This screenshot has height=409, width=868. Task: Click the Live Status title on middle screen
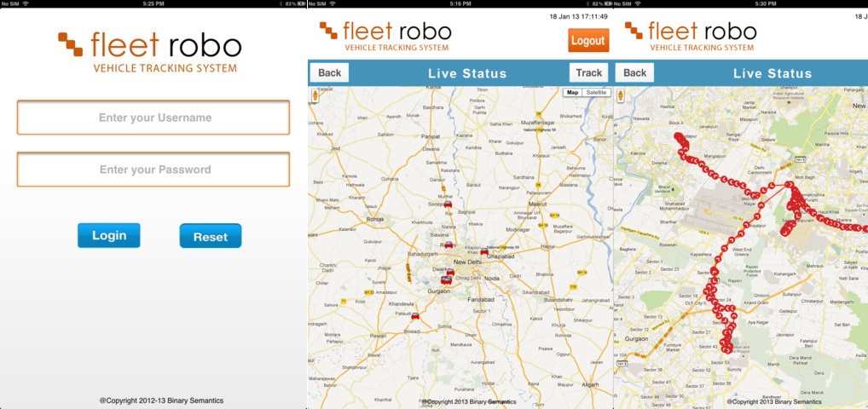[x=467, y=73]
